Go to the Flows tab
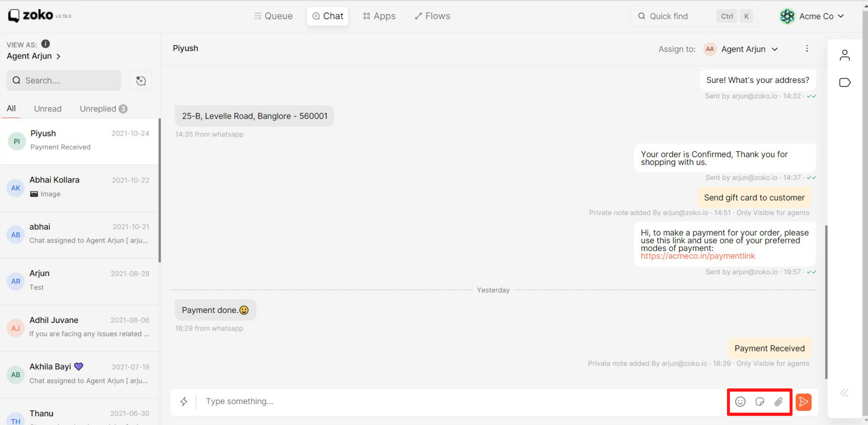868x425 pixels. click(x=433, y=16)
